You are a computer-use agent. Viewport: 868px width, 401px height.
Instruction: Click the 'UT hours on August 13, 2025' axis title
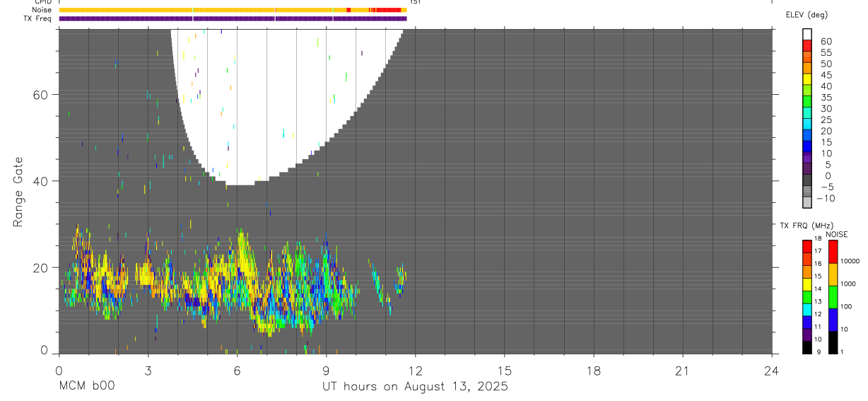(415, 387)
